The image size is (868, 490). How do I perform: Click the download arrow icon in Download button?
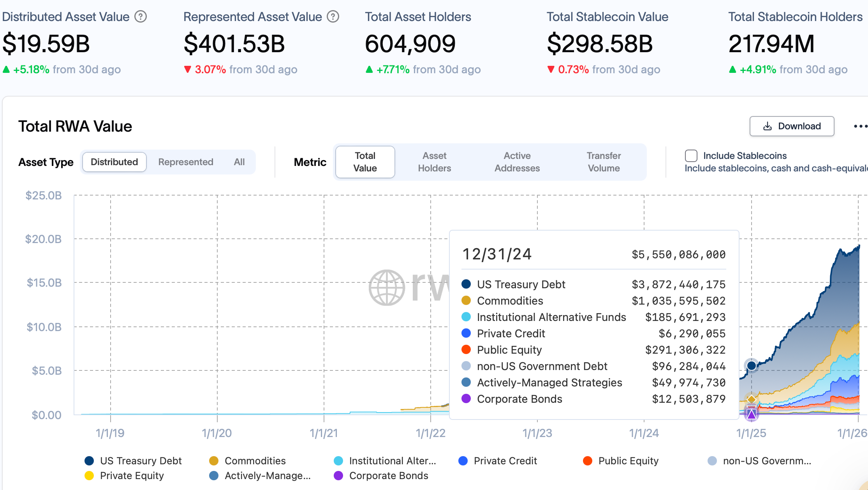click(767, 126)
